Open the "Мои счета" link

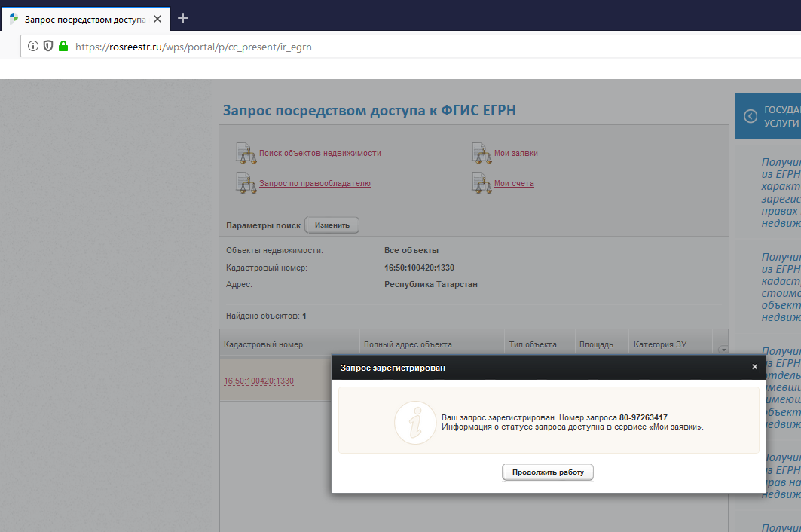click(x=514, y=184)
